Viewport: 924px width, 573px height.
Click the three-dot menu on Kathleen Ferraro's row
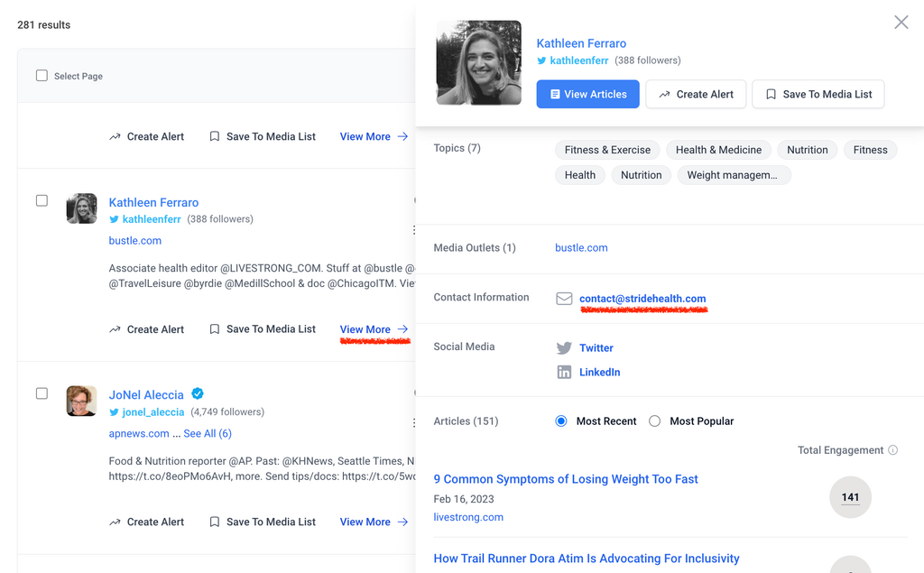[413, 230]
